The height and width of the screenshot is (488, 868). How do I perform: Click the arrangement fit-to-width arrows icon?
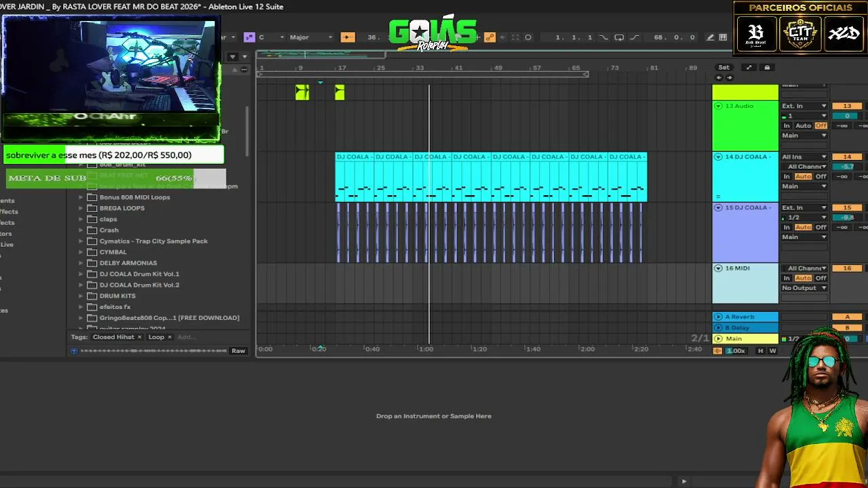coord(749,67)
